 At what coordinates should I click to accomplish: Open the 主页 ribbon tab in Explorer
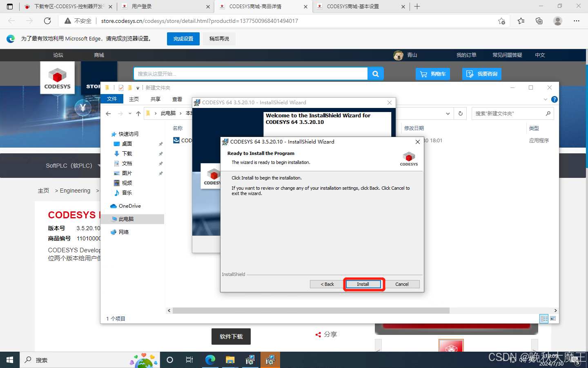coord(134,99)
